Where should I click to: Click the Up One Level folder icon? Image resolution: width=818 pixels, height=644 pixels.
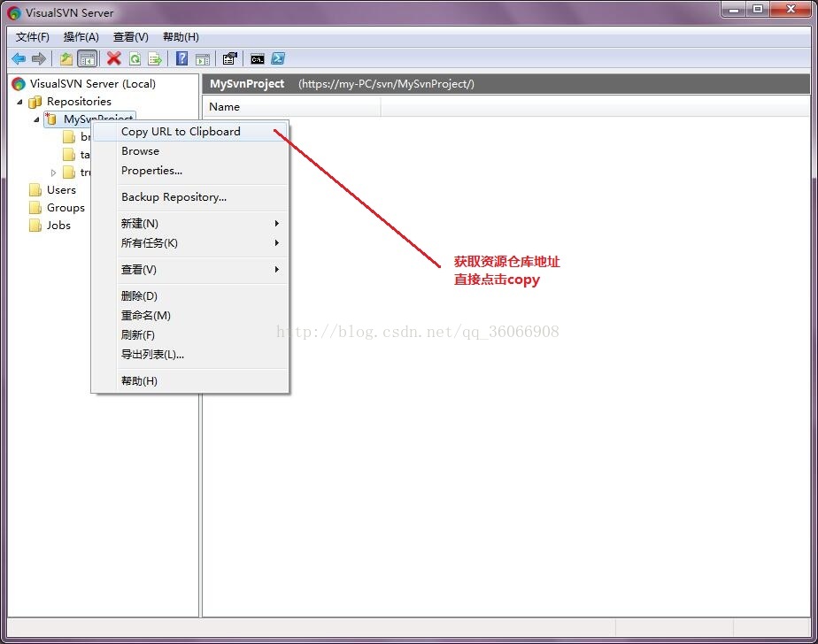pyautogui.click(x=66, y=59)
